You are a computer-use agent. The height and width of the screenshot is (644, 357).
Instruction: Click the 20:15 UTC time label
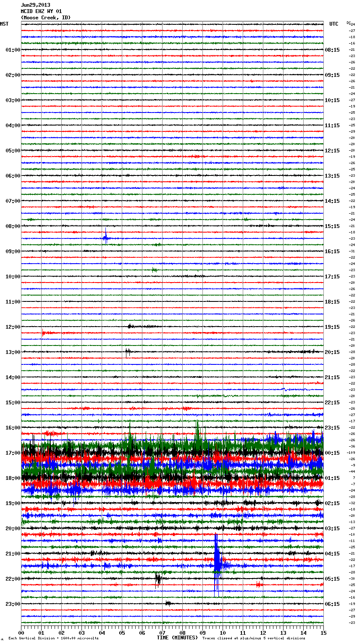tap(332, 352)
